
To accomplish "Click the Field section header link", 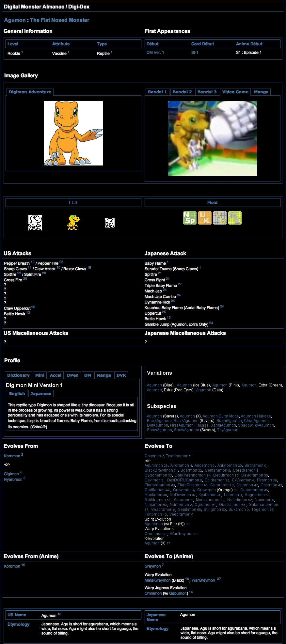I will pos(212,202).
